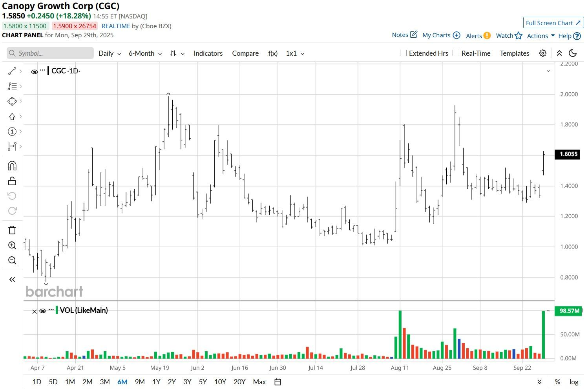588x389 pixels.
Task: Expand the bottom bar double chevron
Action: coord(539,382)
